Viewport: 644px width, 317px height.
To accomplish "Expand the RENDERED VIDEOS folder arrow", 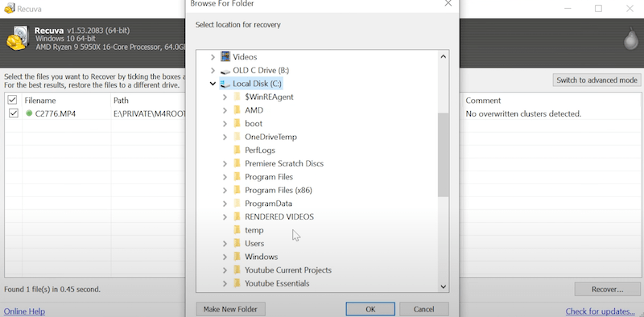I will [x=225, y=216].
